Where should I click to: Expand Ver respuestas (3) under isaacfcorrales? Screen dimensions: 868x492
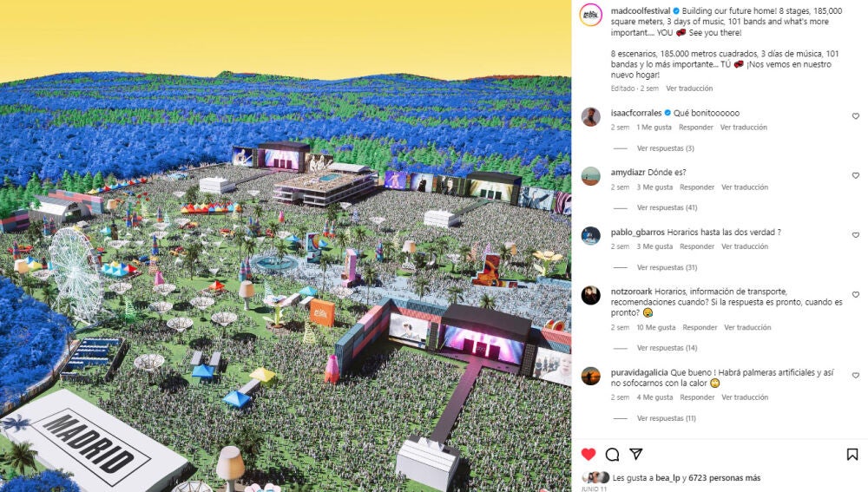pos(666,148)
